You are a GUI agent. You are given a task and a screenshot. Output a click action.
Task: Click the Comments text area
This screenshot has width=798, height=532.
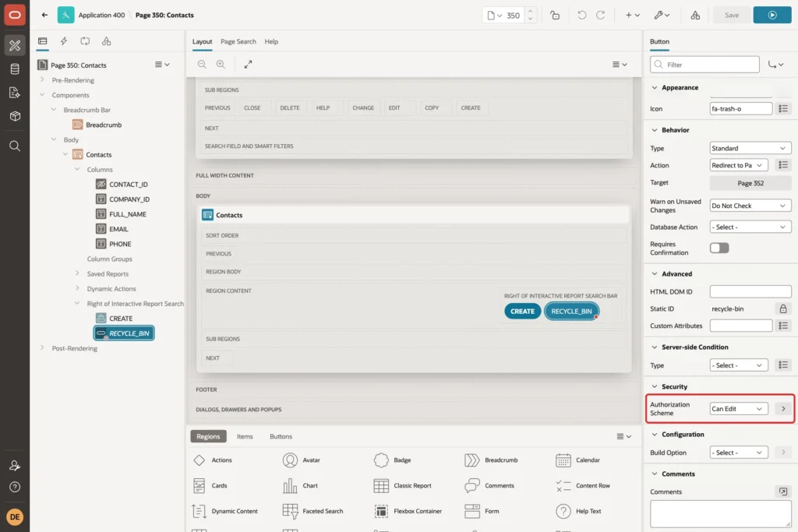tap(720, 513)
